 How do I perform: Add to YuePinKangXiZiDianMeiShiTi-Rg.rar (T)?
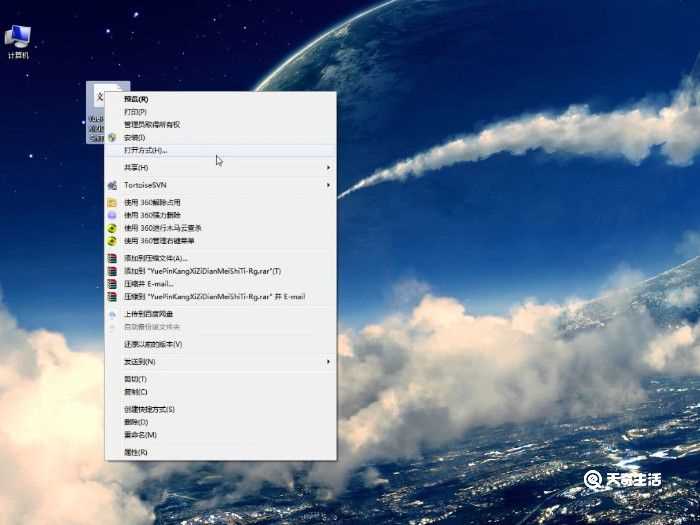point(221,271)
